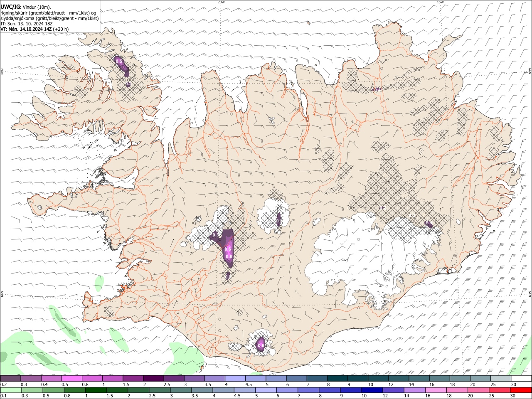
Task: Click the "0.2" label under the upper scale
Action: pos(3,384)
